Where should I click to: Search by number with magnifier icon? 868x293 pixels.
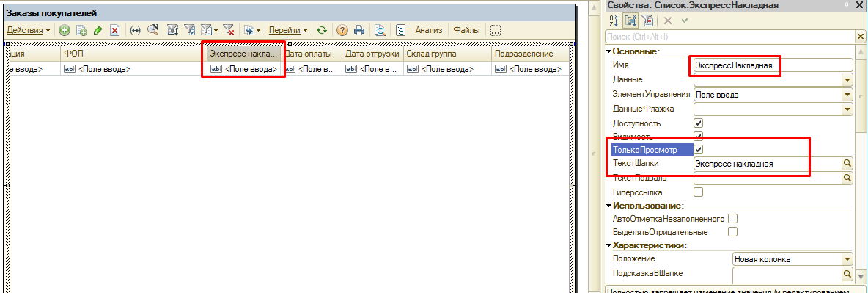point(152,30)
